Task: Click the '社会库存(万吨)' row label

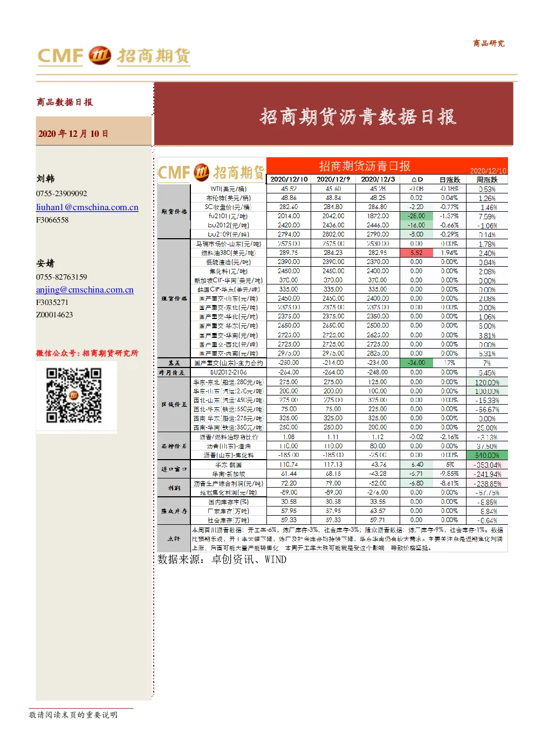Action: pyautogui.click(x=229, y=520)
